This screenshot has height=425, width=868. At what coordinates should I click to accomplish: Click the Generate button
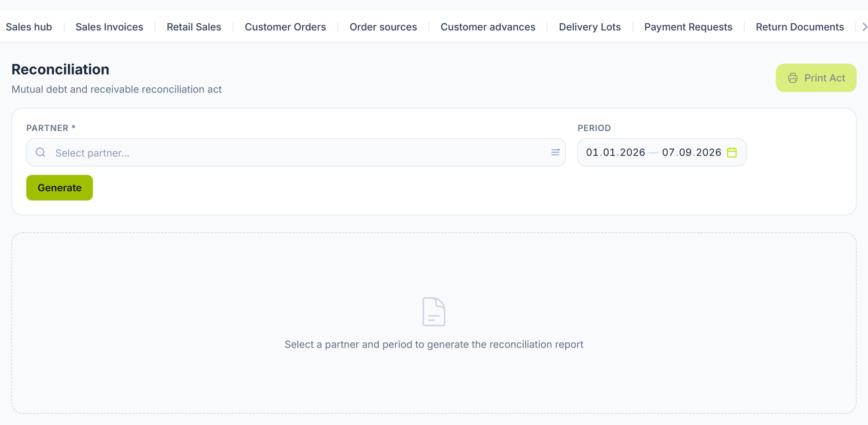coord(60,188)
